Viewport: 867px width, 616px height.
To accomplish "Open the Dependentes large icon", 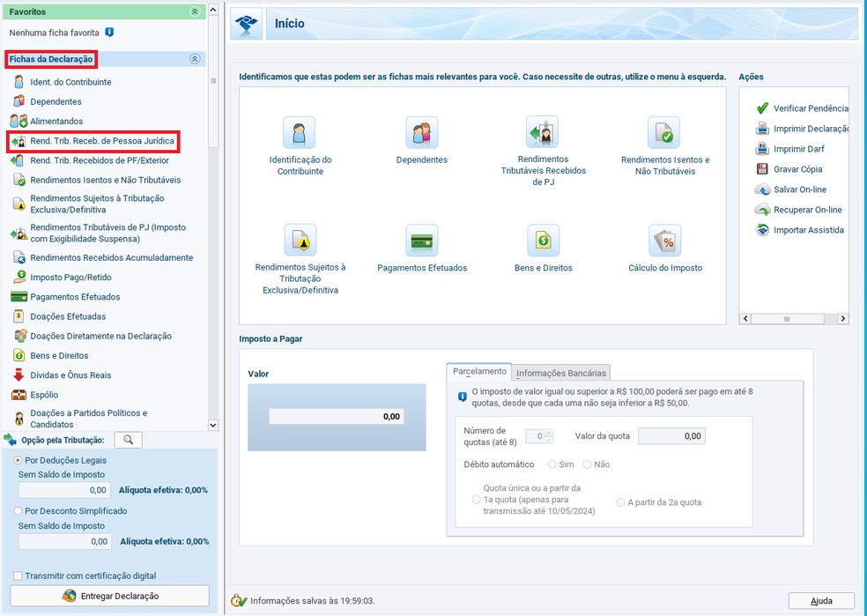I will 421,134.
